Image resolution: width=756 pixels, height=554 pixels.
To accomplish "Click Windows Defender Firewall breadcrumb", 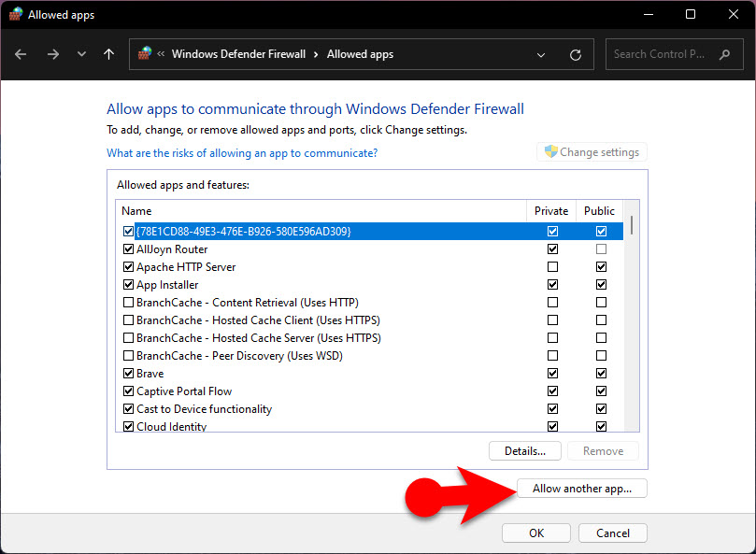I will pos(238,54).
